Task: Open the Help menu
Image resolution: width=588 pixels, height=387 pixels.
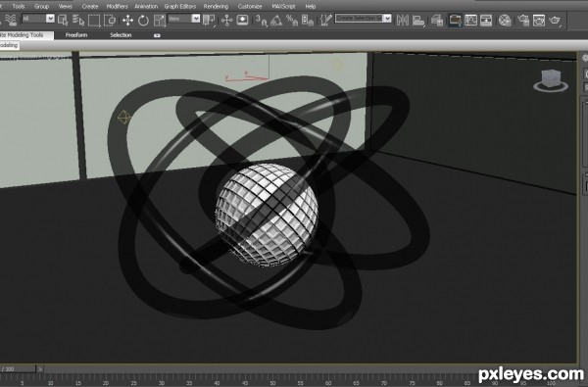Action: tap(311, 7)
